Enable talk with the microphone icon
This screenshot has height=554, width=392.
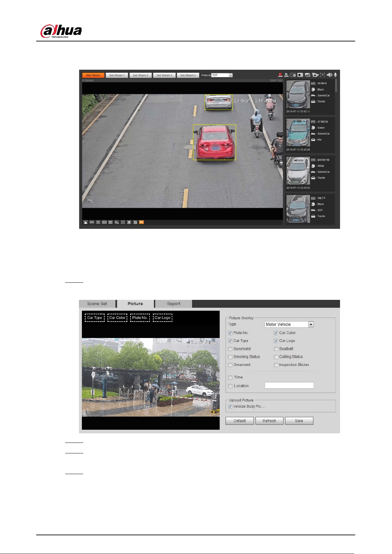click(335, 75)
